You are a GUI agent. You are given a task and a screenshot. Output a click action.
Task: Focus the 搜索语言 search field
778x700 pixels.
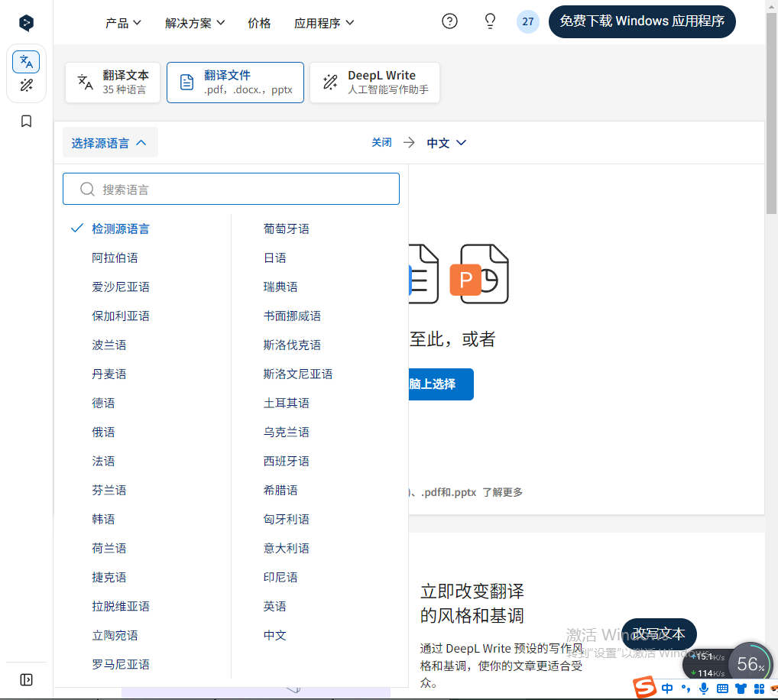point(232,189)
